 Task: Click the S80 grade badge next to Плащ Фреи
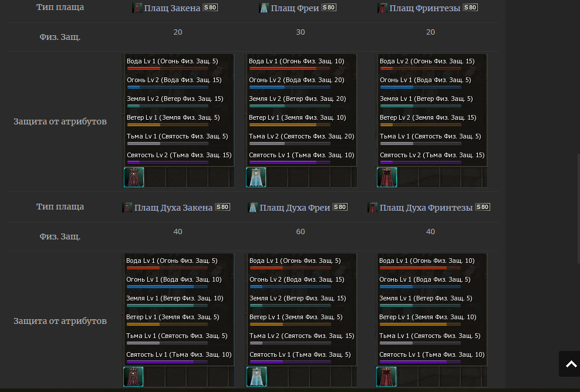(x=329, y=8)
